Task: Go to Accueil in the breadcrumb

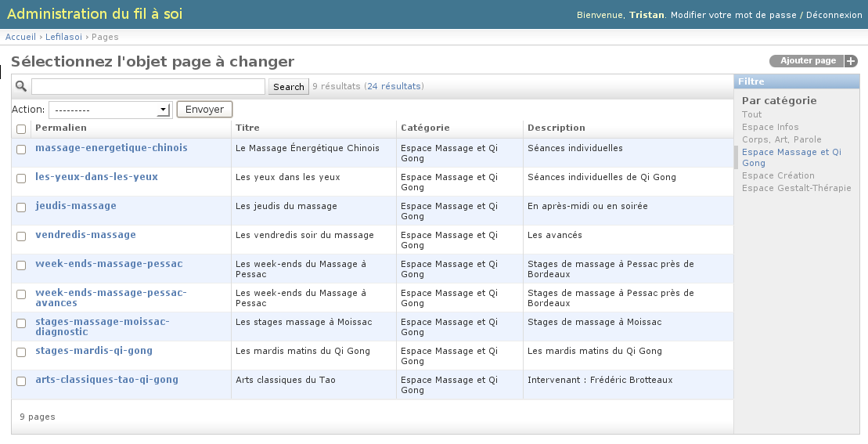Action: coord(20,37)
